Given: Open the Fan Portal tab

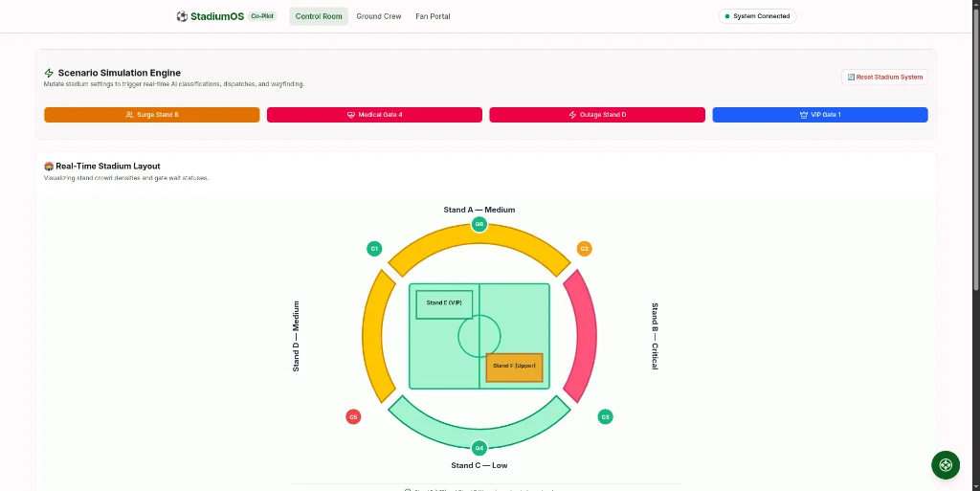Looking at the screenshot, I should (433, 16).
